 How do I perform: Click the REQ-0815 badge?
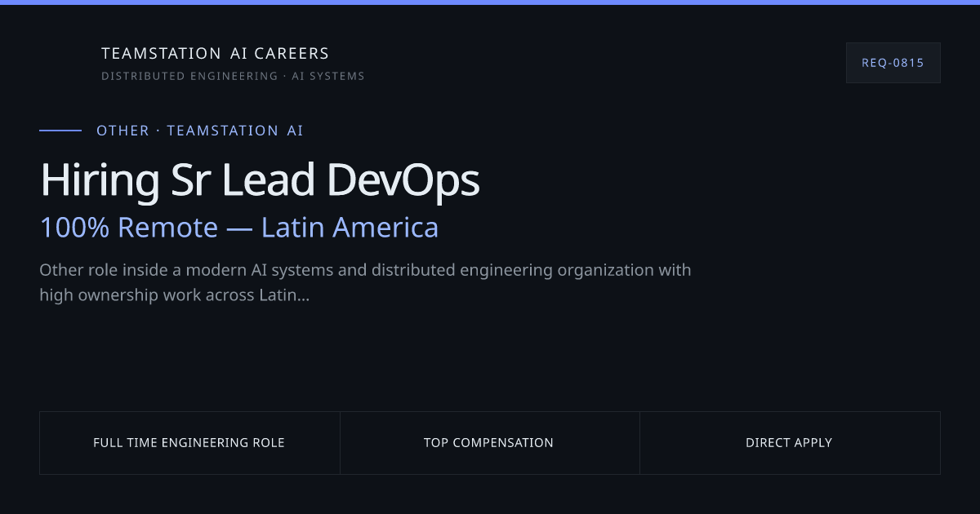(893, 63)
